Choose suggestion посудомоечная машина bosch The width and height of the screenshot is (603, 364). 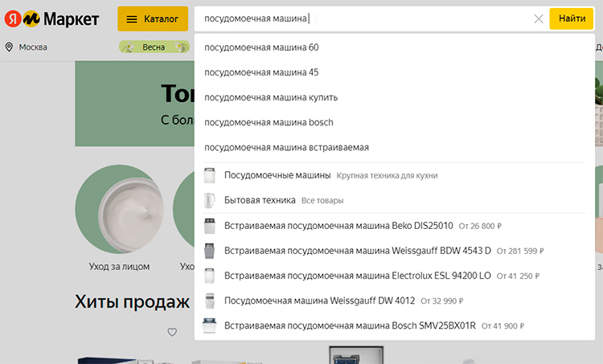pos(269,122)
